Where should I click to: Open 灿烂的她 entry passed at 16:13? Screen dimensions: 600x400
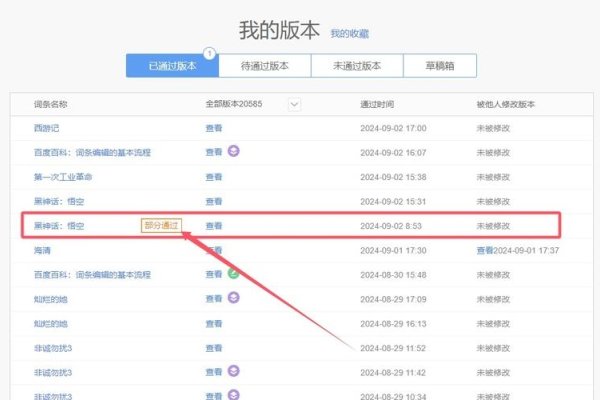[51, 324]
